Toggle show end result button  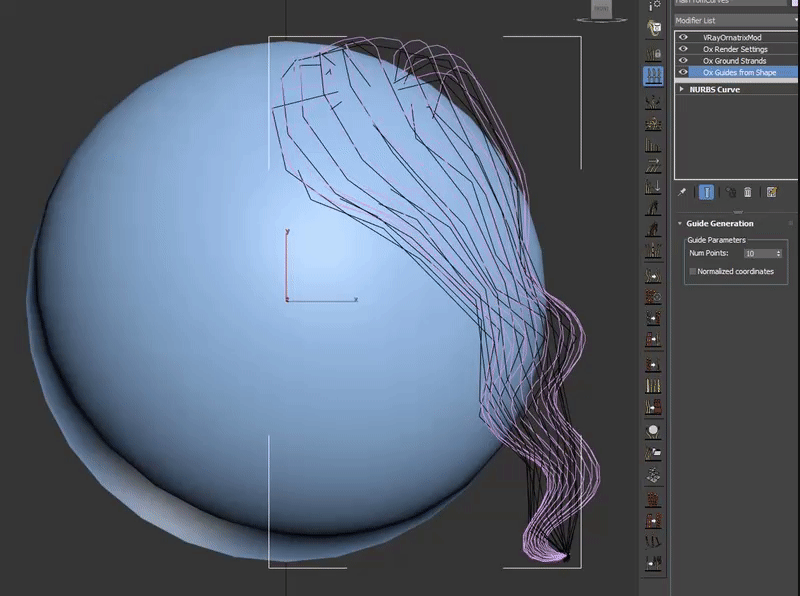click(706, 192)
